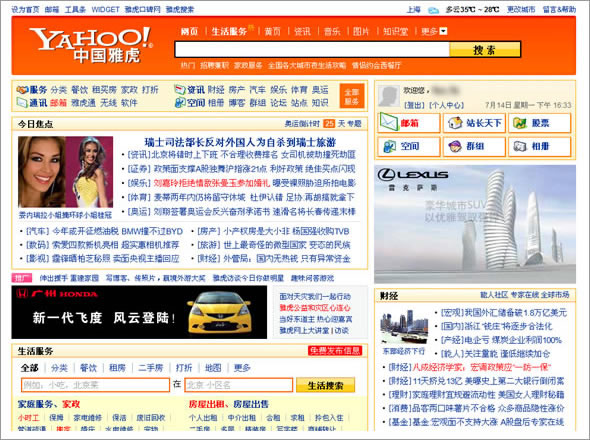Click the 奥运 link in 资讯 row

click(x=320, y=90)
